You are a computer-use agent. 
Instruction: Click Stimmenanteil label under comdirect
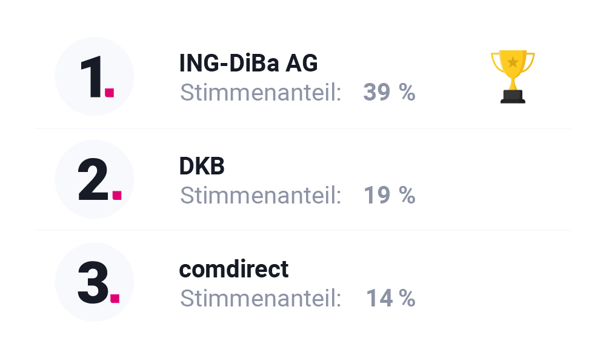pos(261,299)
